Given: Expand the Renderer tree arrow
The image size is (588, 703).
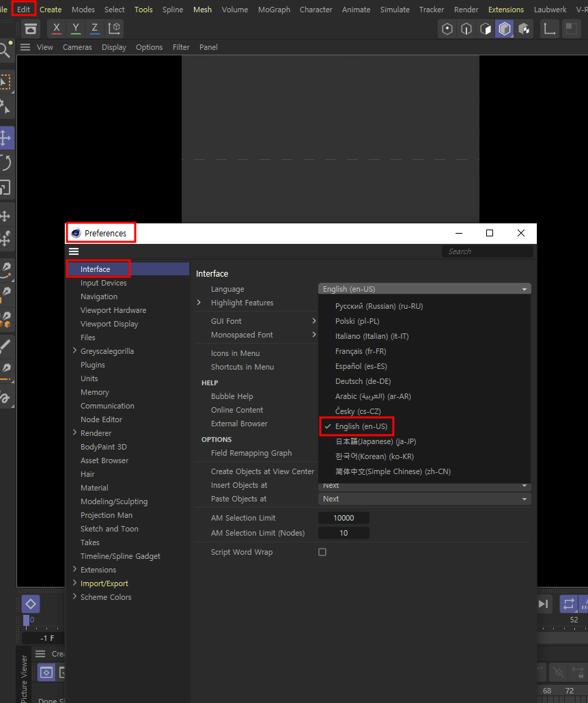Looking at the screenshot, I should pyautogui.click(x=74, y=432).
